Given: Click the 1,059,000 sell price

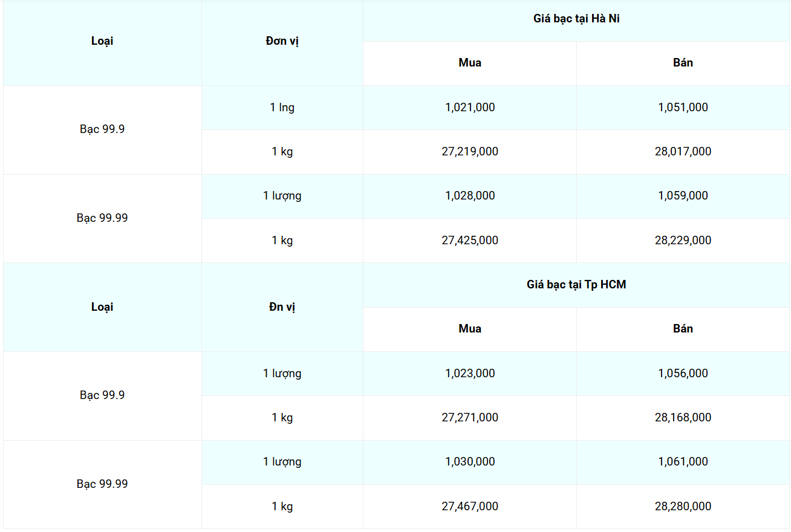Looking at the screenshot, I should coord(683,196).
